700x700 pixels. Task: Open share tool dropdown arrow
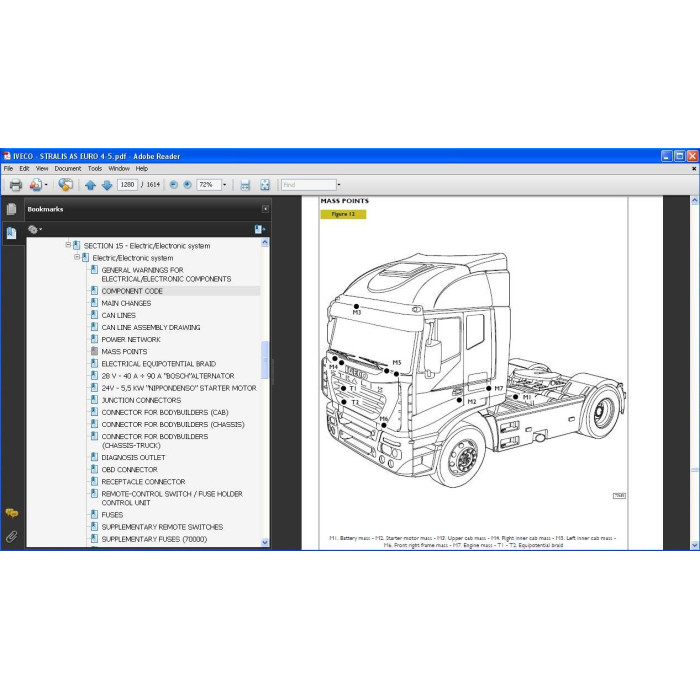pos(46,185)
